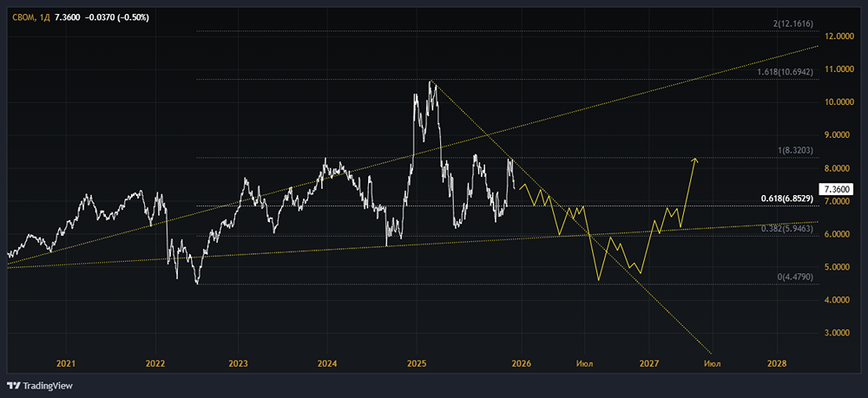868x398 pixels.
Task: Click the TradingView logo
Action: [x=39, y=386]
